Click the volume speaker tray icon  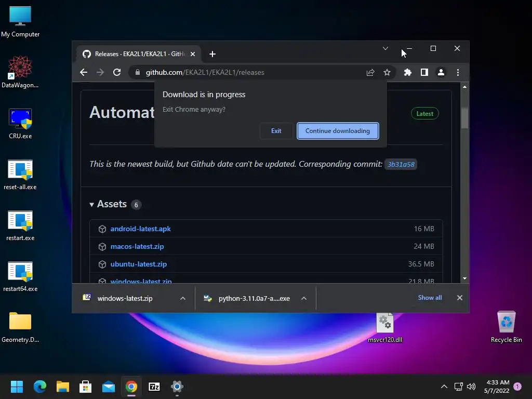point(471,387)
